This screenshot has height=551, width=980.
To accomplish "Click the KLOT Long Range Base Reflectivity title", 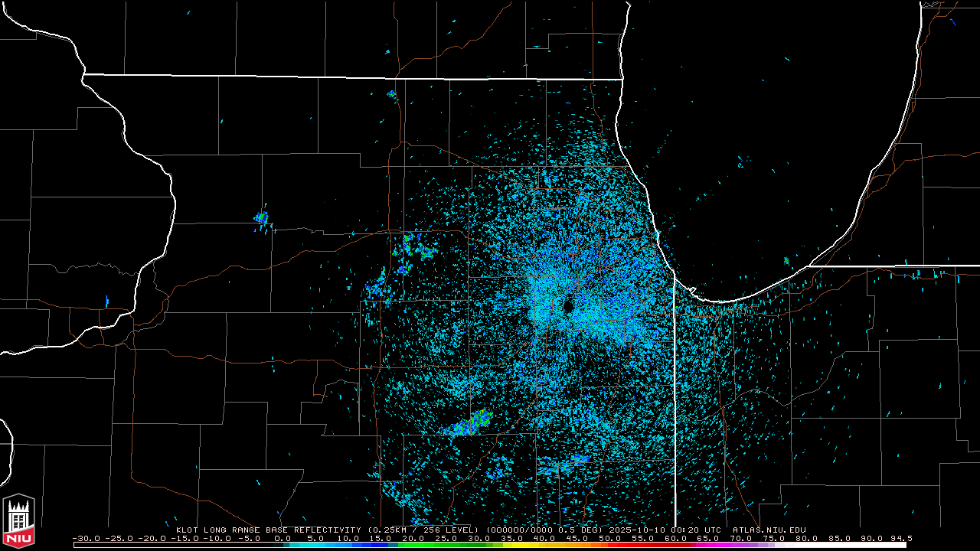I will [x=269, y=530].
